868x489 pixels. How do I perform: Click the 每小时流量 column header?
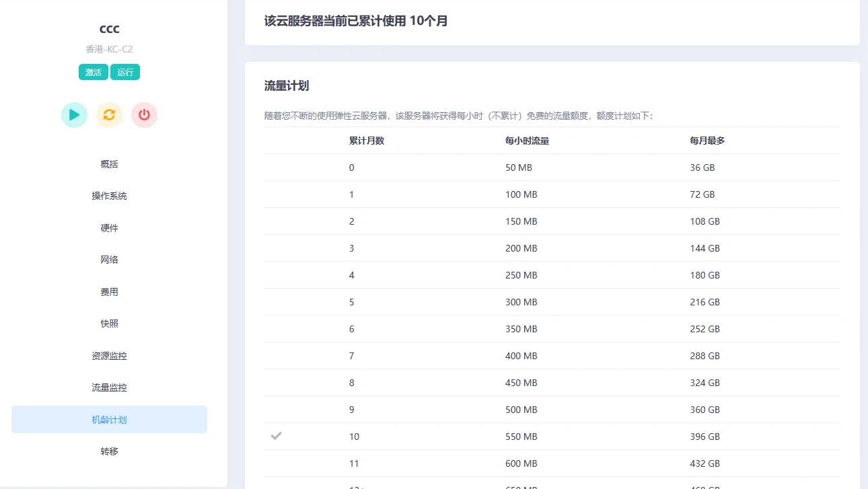click(x=528, y=141)
